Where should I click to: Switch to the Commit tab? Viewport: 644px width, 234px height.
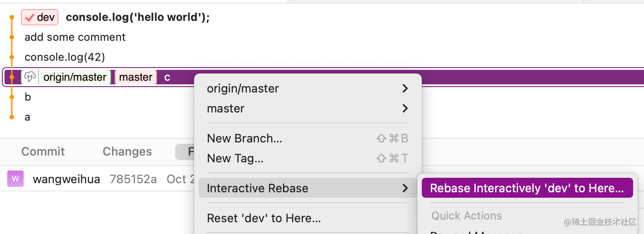(43, 151)
